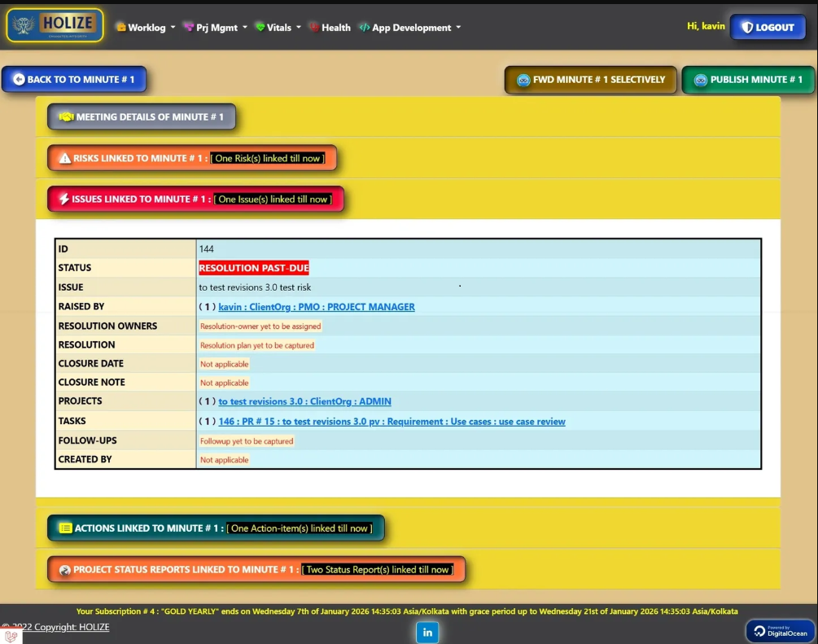Open the Health menu item

tap(330, 27)
